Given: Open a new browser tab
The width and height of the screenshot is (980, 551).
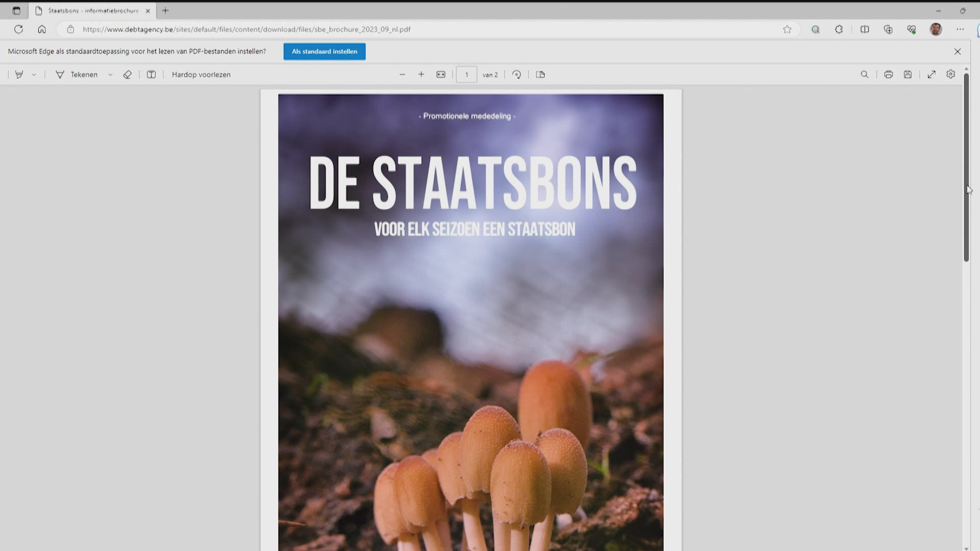Looking at the screenshot, I should coord(165,10).
